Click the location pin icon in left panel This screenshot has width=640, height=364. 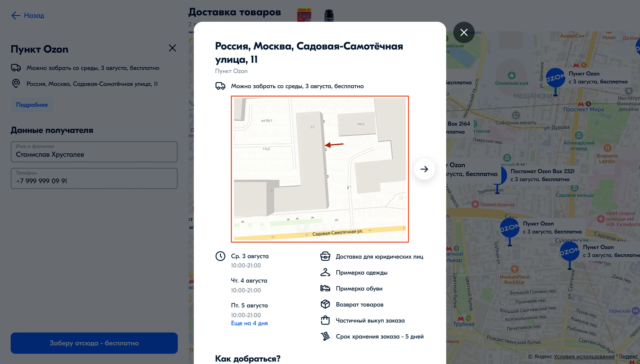(x=16, y=83)
